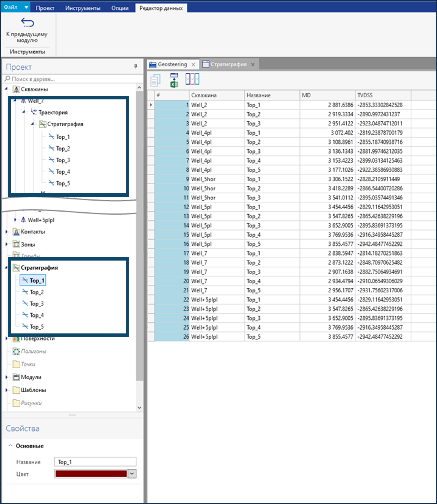Image resolution: width=437 pixels, height=504 pixels.
Task: Collapse the Основные properties section
Action: coord(10,446)
